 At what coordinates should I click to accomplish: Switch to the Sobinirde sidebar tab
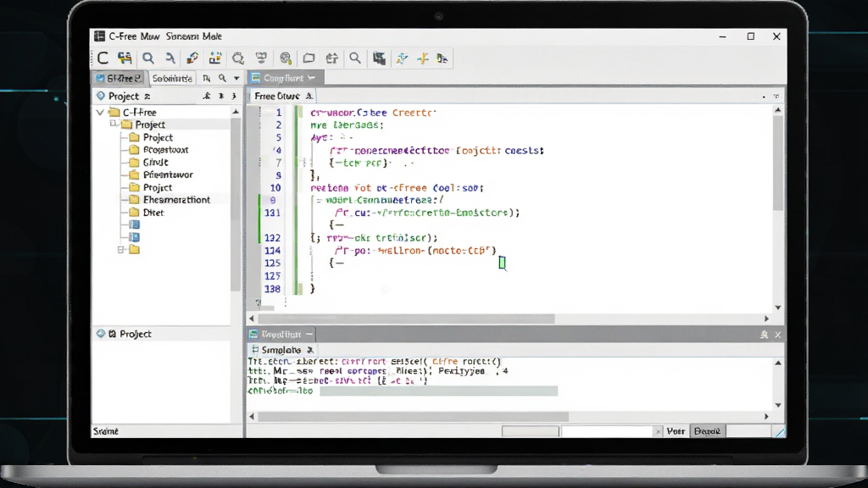[x=172, y=79]
